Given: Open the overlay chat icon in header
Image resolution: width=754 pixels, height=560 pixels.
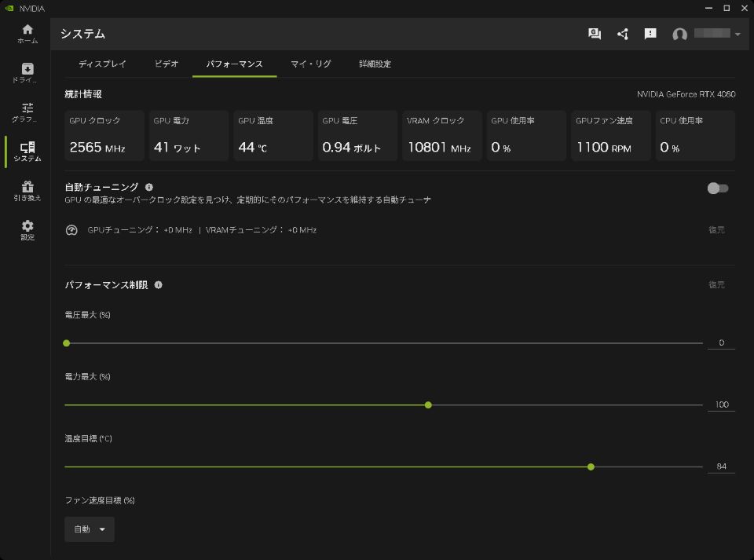Looking at the screenshot, I should (x=595, y=34).
